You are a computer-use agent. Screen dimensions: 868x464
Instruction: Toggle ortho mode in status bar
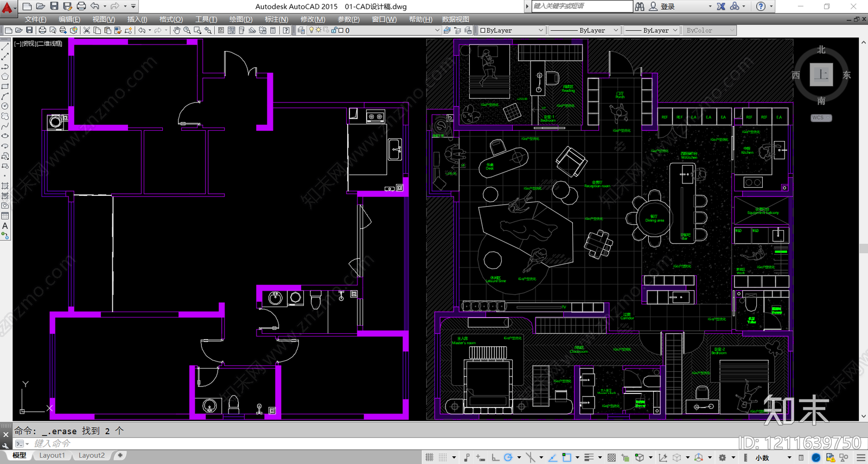click(495, 457)
